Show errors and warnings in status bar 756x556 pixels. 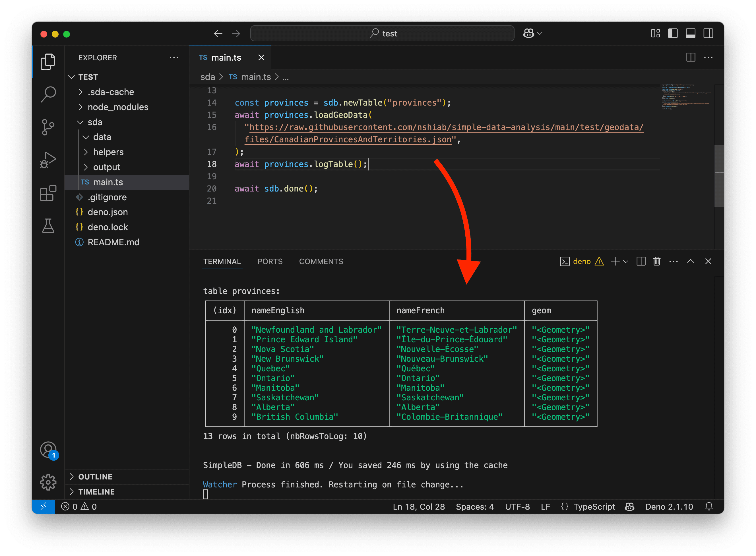tap(79, 506)
